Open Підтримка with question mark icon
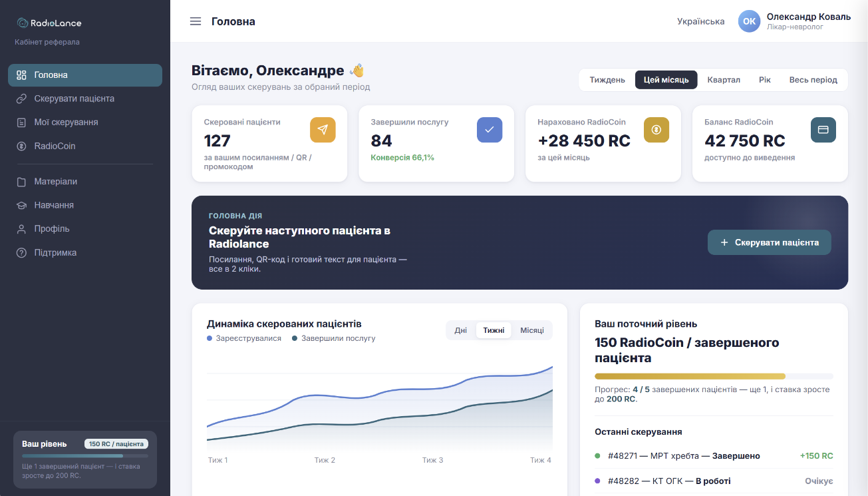The image size is (868, 496). (85, 253)
